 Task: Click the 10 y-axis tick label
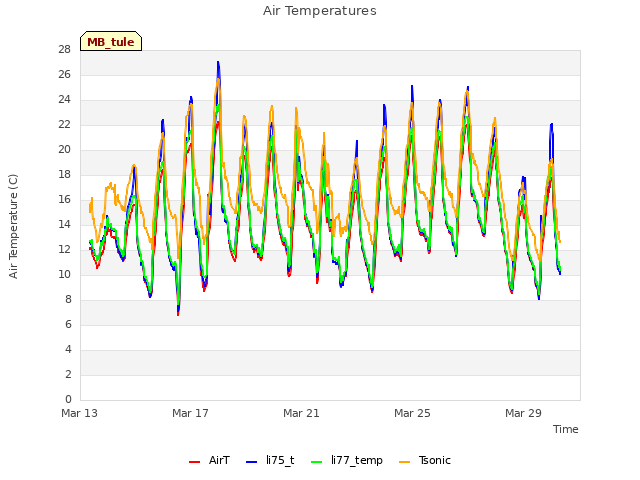coord(64,275)
